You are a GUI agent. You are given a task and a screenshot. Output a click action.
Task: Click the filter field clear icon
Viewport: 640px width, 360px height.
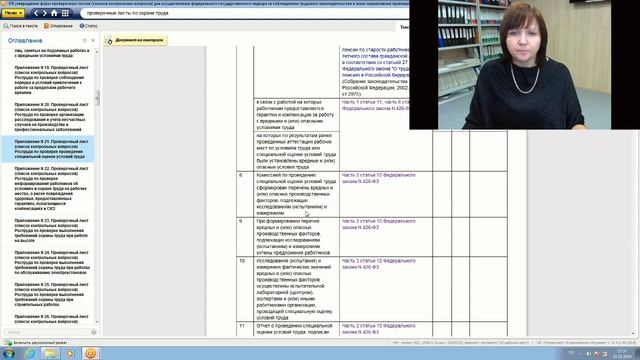(x=93, y=332)
